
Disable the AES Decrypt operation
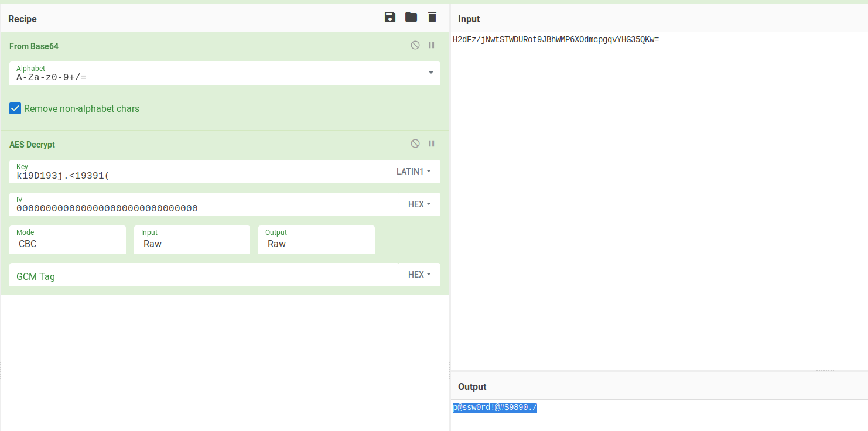pyautogui.click(x=415, y=143)
